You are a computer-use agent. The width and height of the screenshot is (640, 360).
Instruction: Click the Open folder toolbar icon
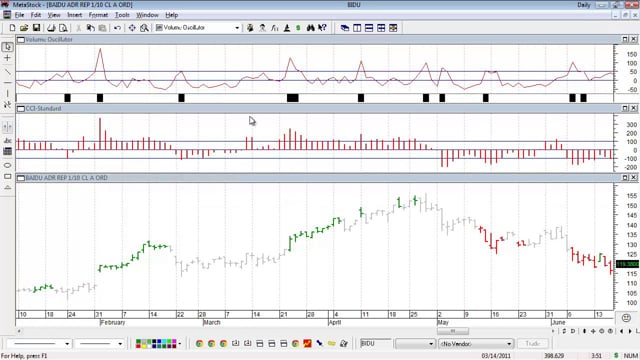tap(24, 28)
